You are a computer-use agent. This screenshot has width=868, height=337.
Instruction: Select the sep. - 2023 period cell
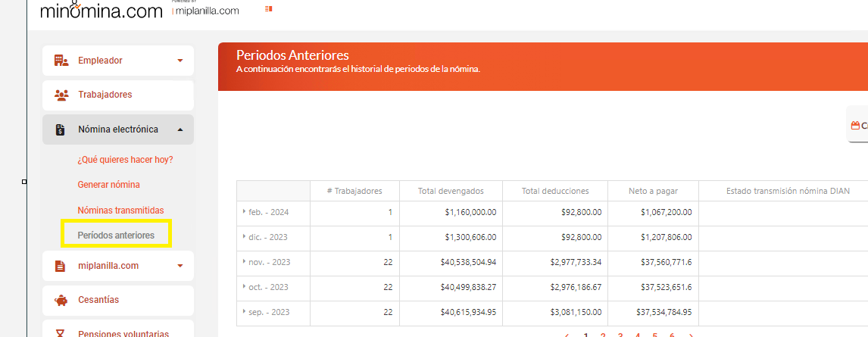click(x=273, y=312)
